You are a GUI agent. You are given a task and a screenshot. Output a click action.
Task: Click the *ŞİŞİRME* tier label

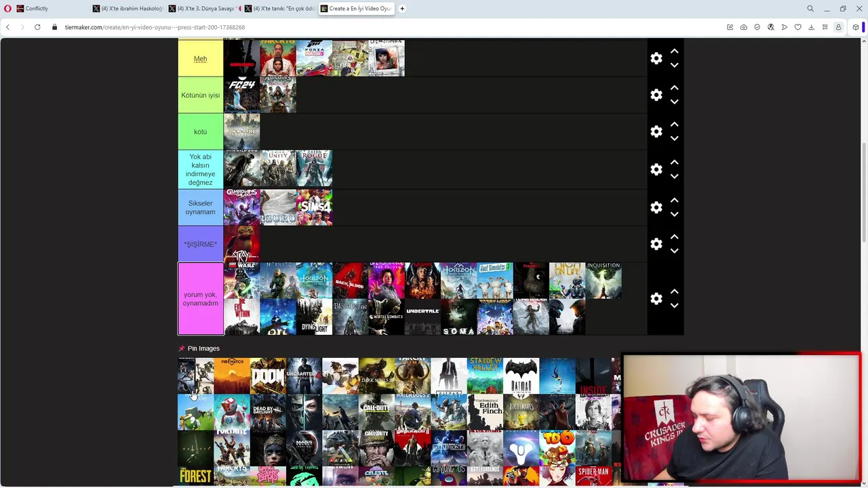[200, 244]
